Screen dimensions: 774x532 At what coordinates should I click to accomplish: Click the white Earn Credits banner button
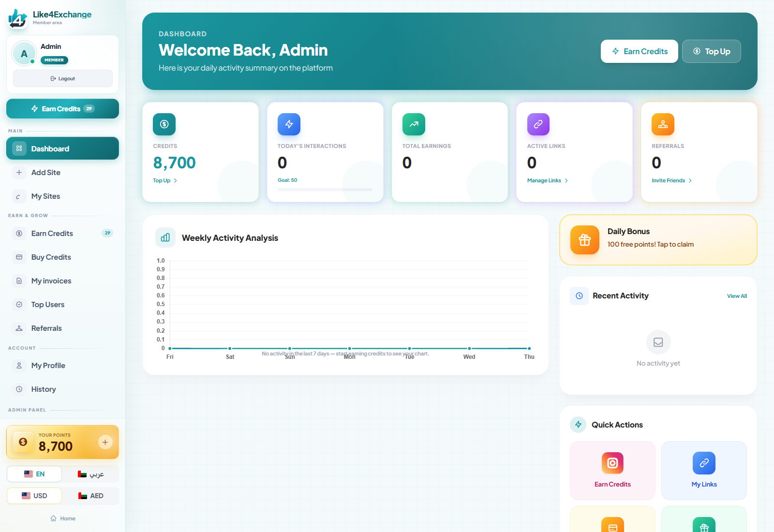pyautogui.click(x=640, y=51)
